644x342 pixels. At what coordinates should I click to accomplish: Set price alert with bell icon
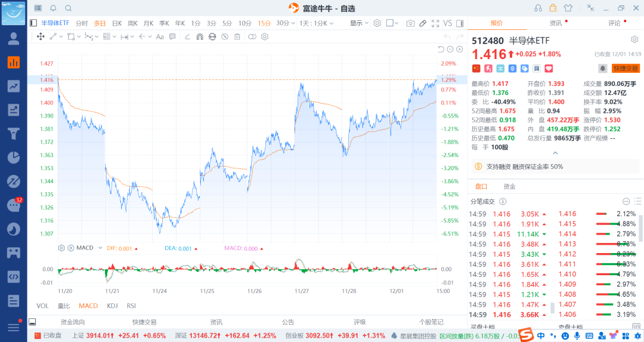pos(602,68)
